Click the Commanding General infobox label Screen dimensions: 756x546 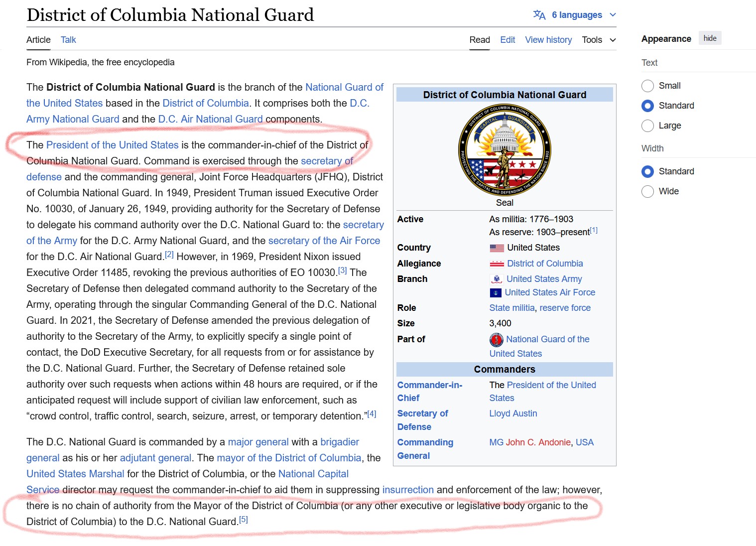point(425,449)
